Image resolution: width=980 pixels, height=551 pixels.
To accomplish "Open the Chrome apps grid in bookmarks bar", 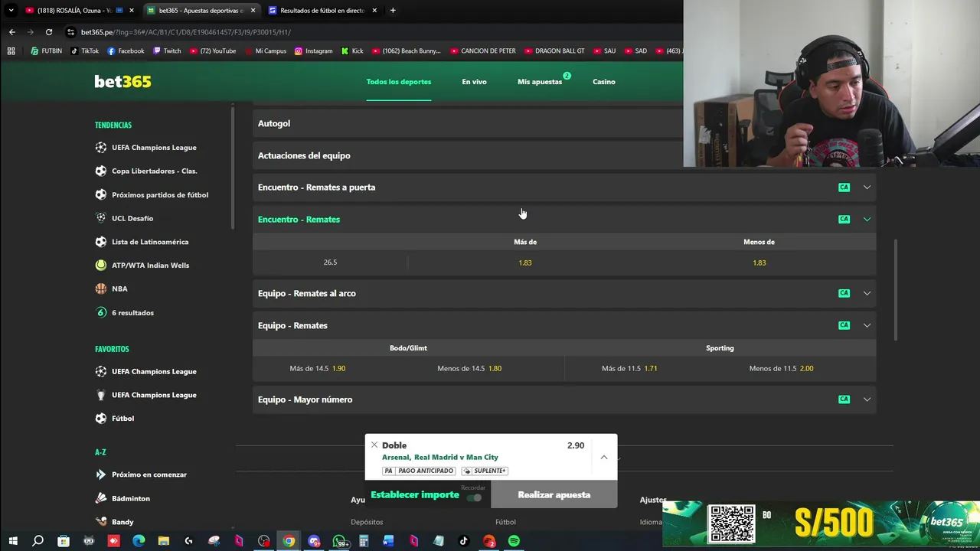I will click(11, 51).
